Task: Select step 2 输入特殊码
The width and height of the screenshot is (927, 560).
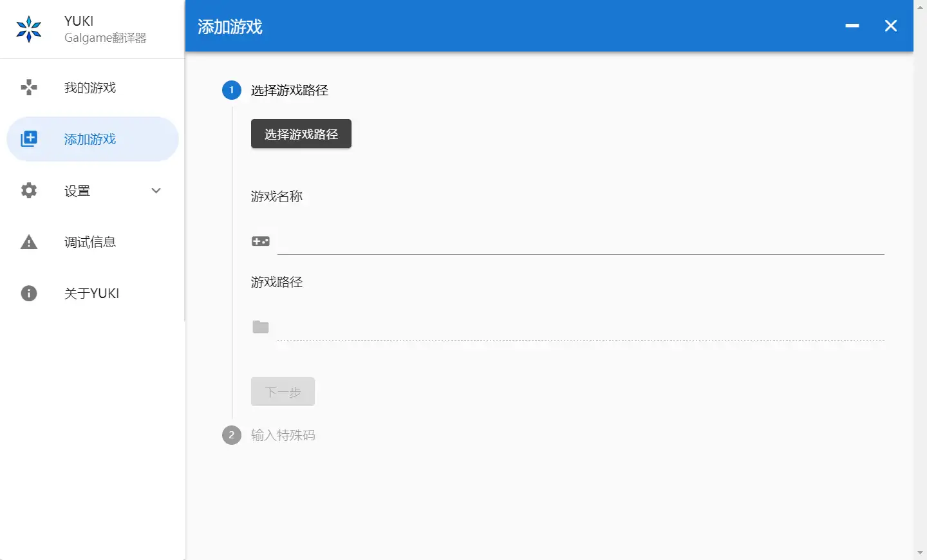Action: 283,435
